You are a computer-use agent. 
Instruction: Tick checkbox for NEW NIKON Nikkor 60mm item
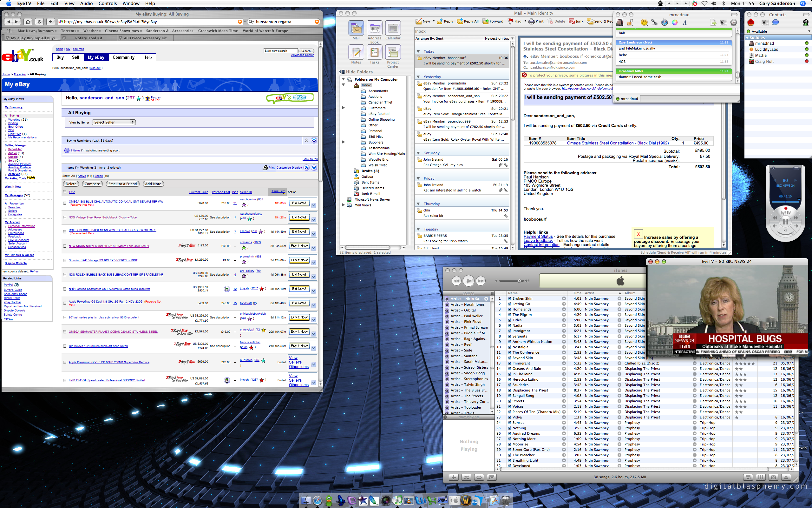(x=65, y=246)
